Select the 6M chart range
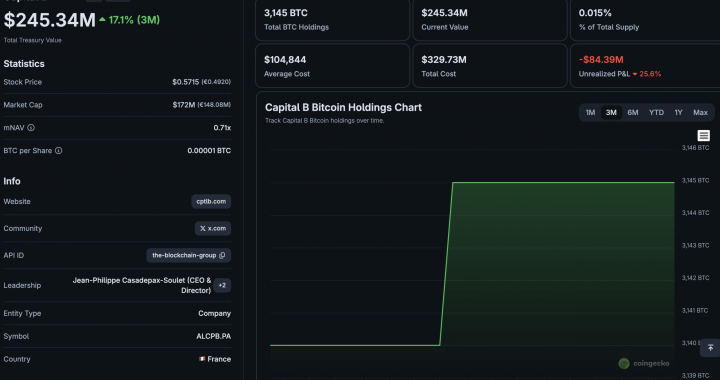This screenshot has width=720, height=380. point(633,112)
